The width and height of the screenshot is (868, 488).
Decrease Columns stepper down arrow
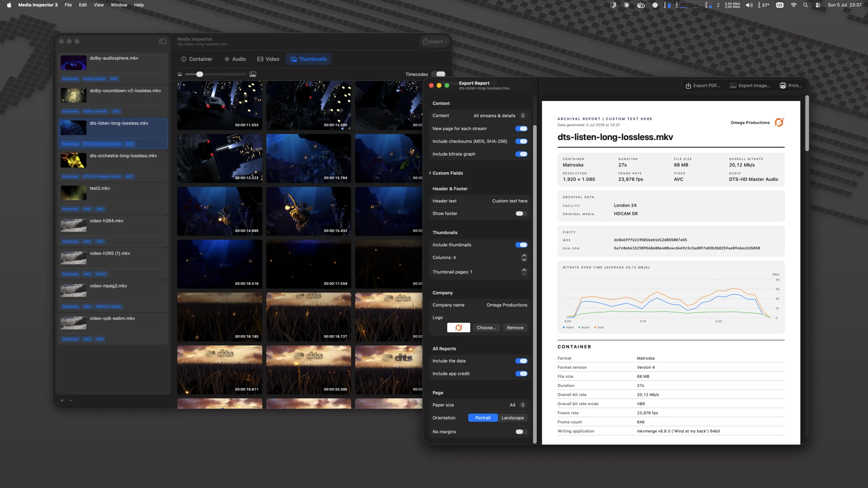pos(524,260)
